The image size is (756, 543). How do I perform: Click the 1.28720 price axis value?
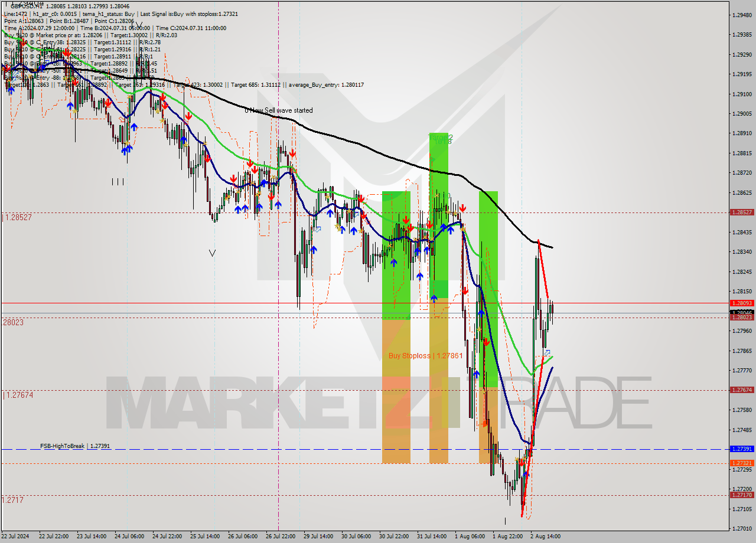tap(742, 173)
